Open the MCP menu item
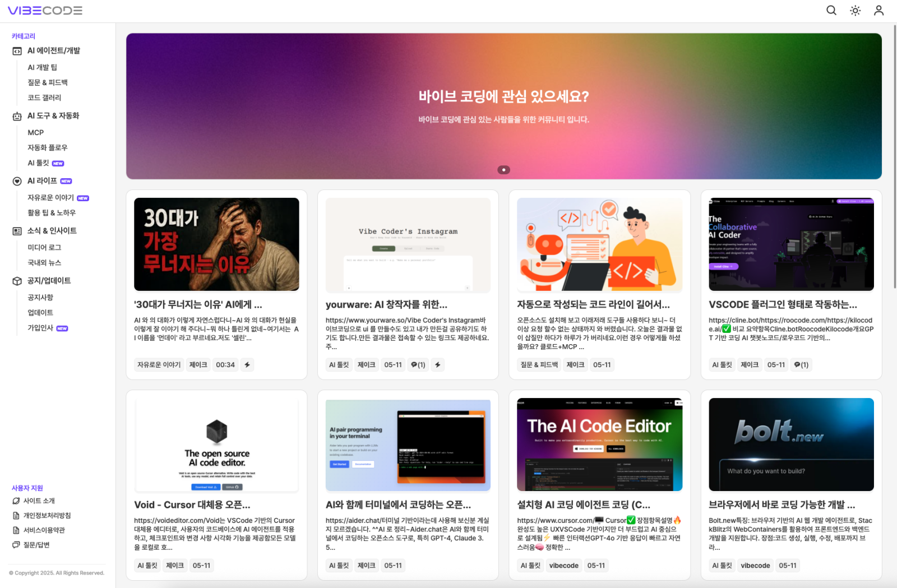 click(x=35, y=132)
